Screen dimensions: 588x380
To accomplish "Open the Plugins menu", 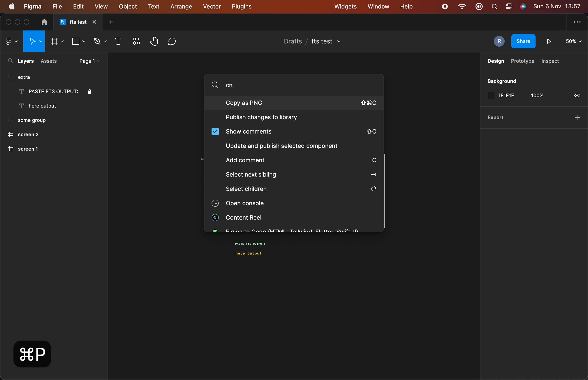I will 242,6.
